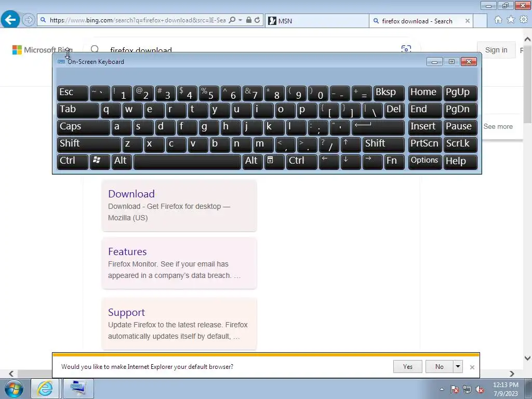Click the Windows logo key on keyboard
This screenshot has width=532, height=399.
[x=100, y=161]
